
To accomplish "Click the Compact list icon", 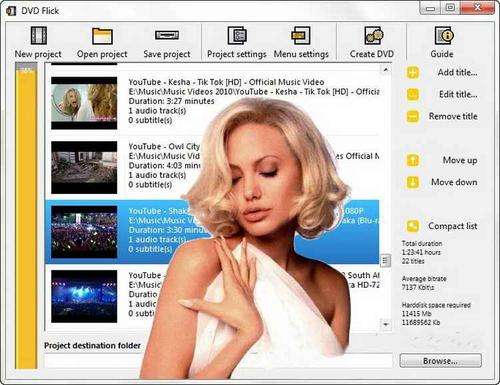I will (x=413, y=226).
